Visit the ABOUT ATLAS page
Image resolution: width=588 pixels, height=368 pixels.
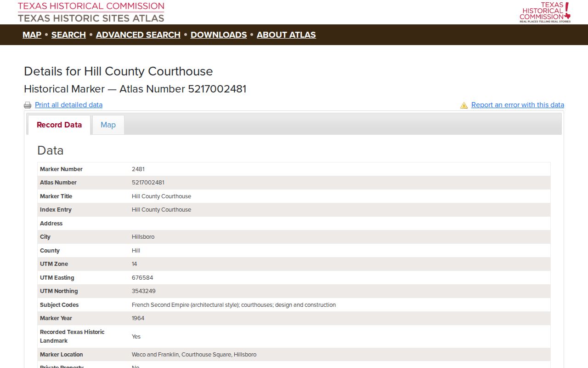click(286, 35)
